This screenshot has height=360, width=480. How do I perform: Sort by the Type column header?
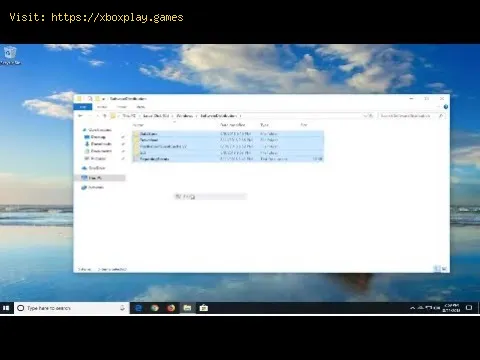tap(264, 125)
